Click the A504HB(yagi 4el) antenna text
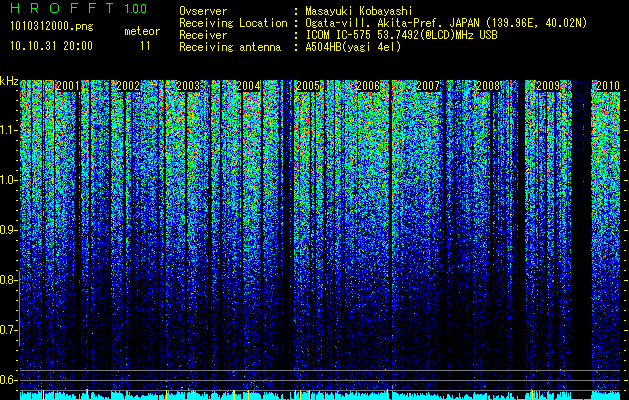Viewport: 629px width, 400px height. point(353,47)
